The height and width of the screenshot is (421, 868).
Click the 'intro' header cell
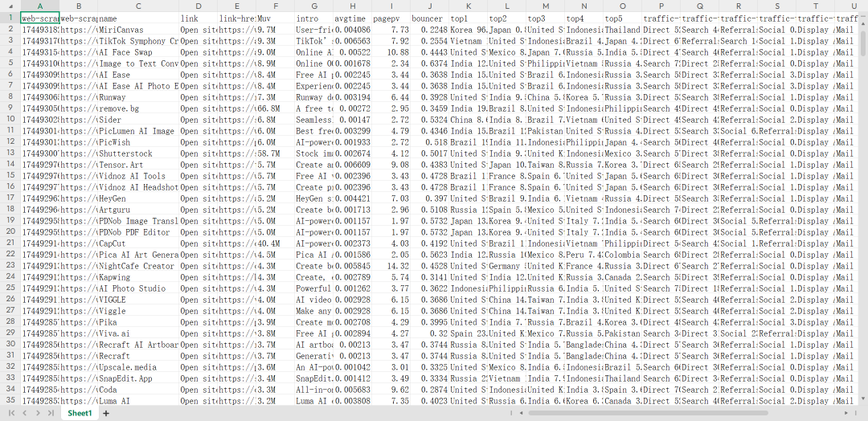pyautogui.click(x=314, y=18)
